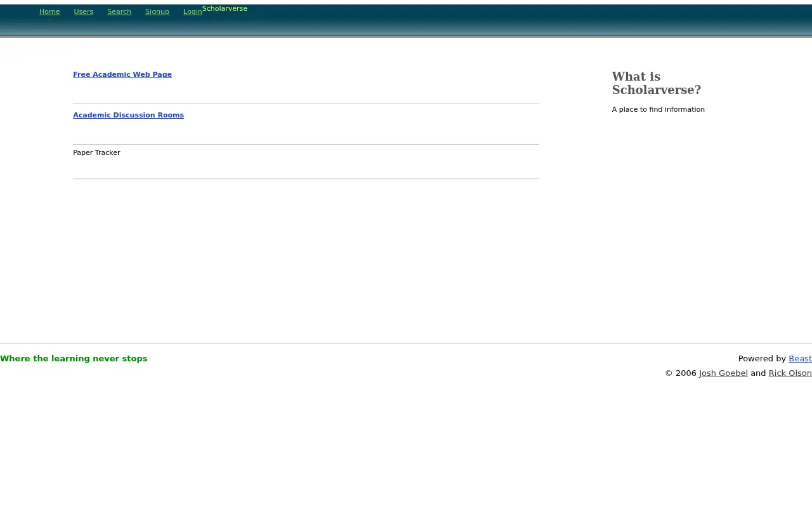Viewport: 812px width, 508px height.
Task: Click the 'What is Scholarverse?' heading
Action: tap(656, 83)
